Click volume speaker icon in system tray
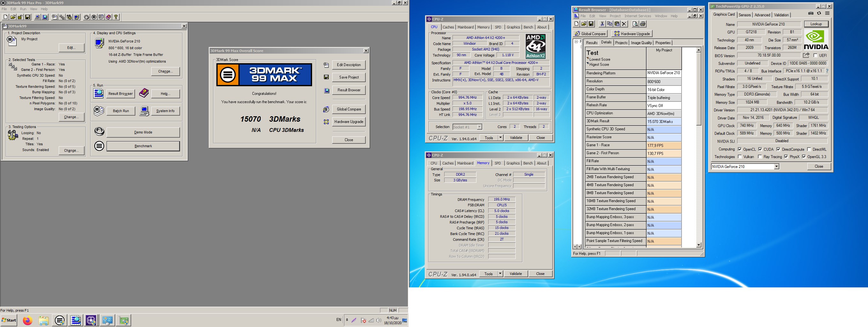This screenshot has height=327, width=868. click(x=379, y=320)
